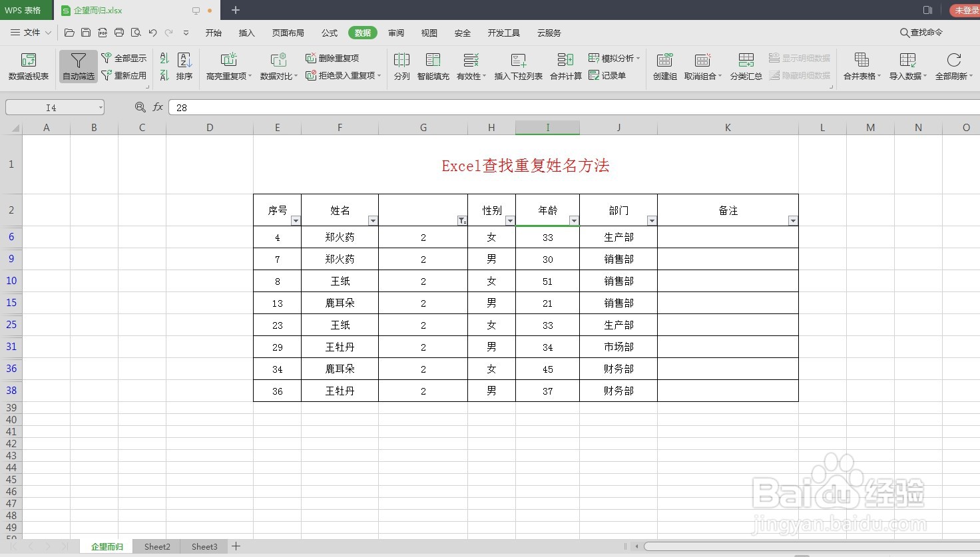Sort descending with the Z-A icon
The height and width of the screenshot is (557, 980).
[x=164, y=76]
